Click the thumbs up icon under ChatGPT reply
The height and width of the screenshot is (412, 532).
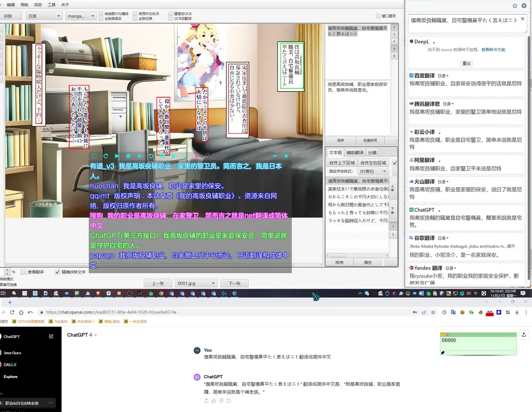(x=214, y=401)
